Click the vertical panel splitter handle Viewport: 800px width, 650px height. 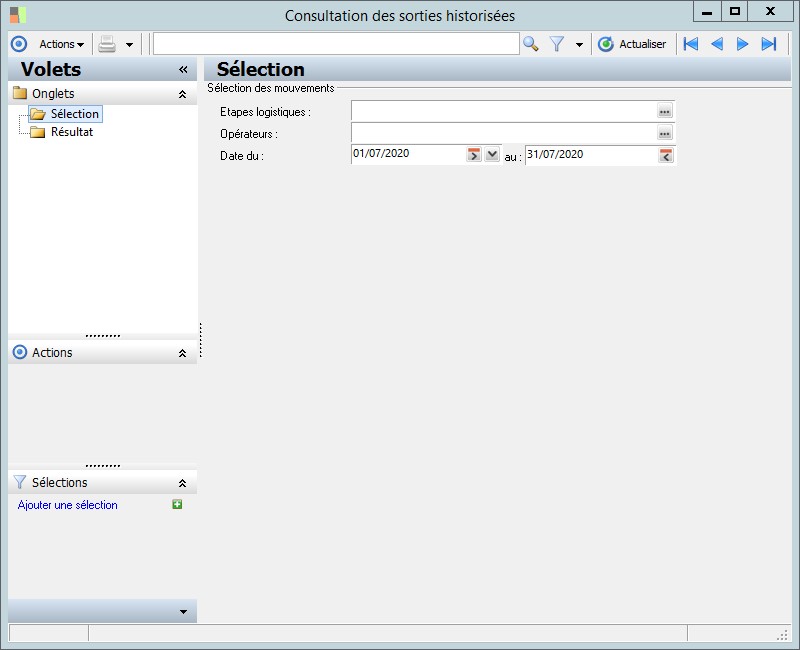[x=201, y=340]
